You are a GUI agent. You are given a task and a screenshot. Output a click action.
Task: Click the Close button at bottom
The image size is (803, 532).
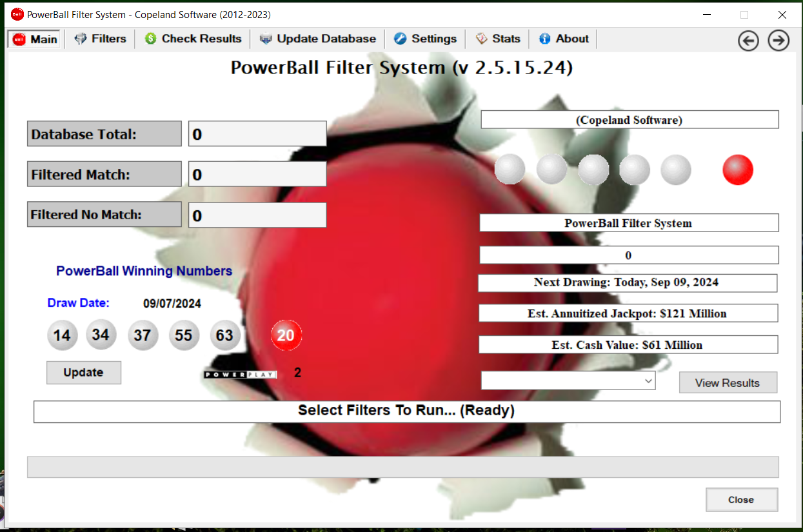[741, 500]
